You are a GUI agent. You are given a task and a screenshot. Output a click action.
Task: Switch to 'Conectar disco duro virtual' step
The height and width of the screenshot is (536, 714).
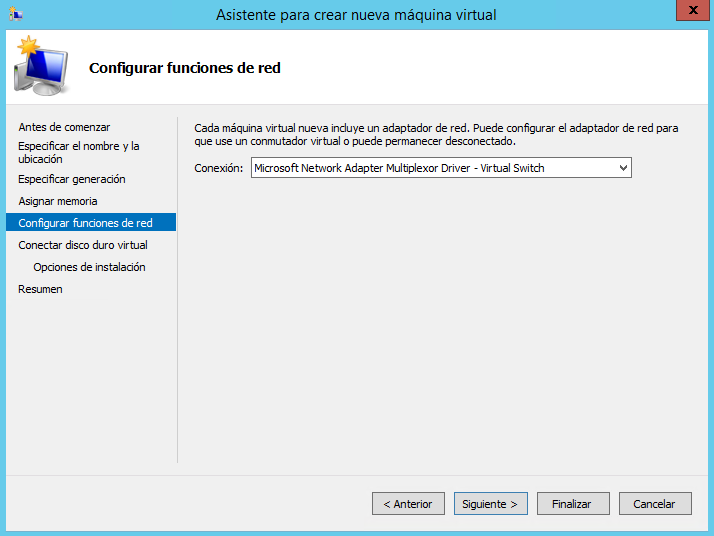(x=83, y=245)
